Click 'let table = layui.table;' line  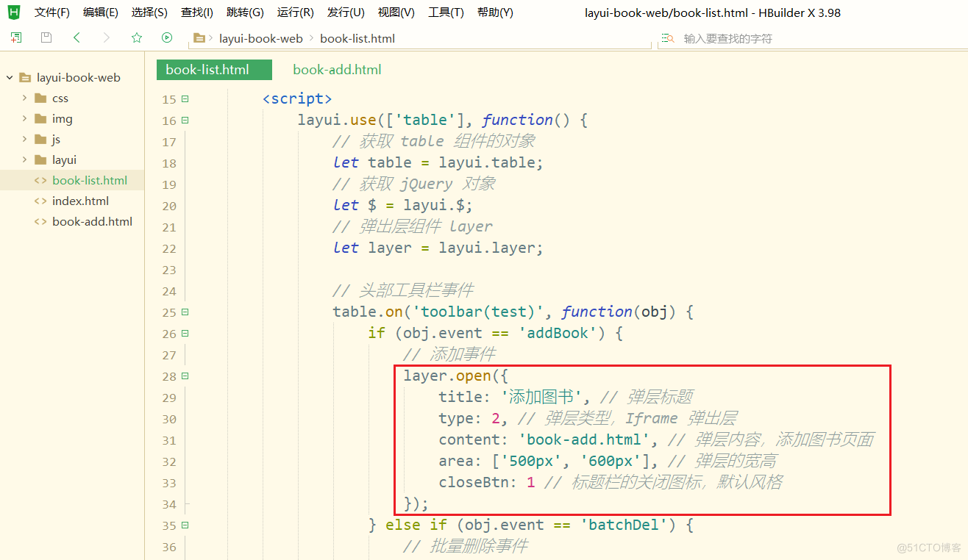coord(438,162)
